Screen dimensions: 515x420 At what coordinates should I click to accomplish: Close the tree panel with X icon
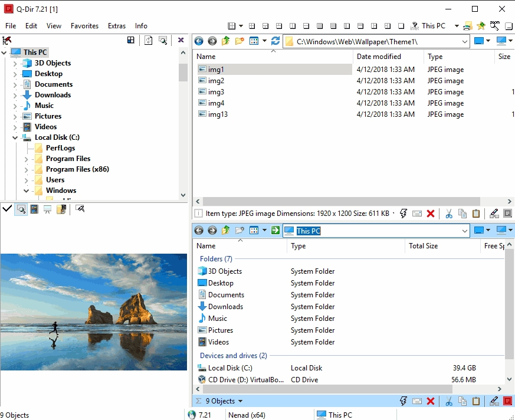click(181, 40)
